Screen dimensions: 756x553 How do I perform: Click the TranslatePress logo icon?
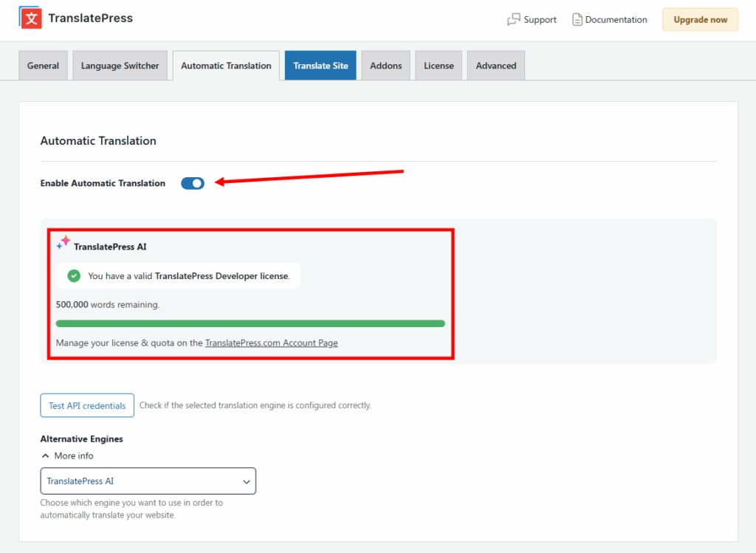(x=30, y=18)
